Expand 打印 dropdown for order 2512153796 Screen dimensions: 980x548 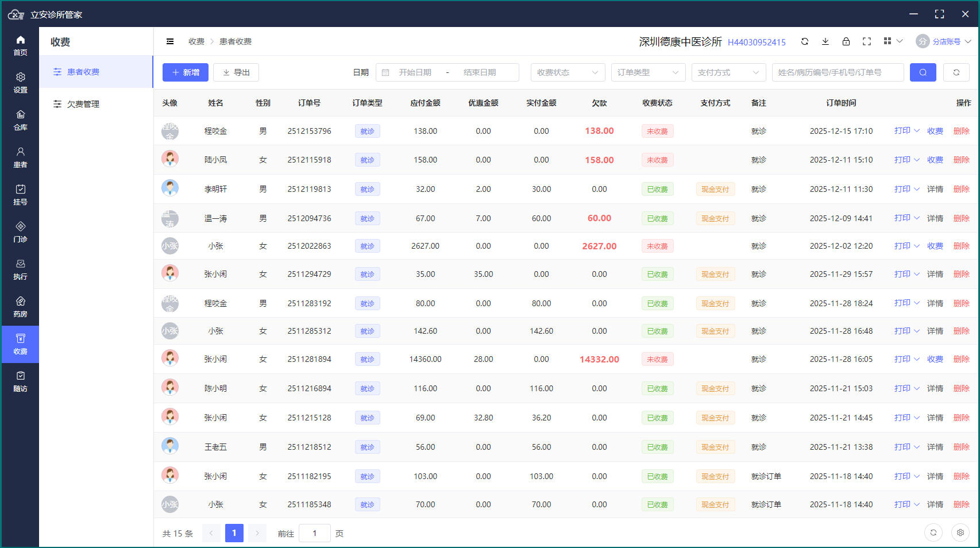click(x=907, y=131)
